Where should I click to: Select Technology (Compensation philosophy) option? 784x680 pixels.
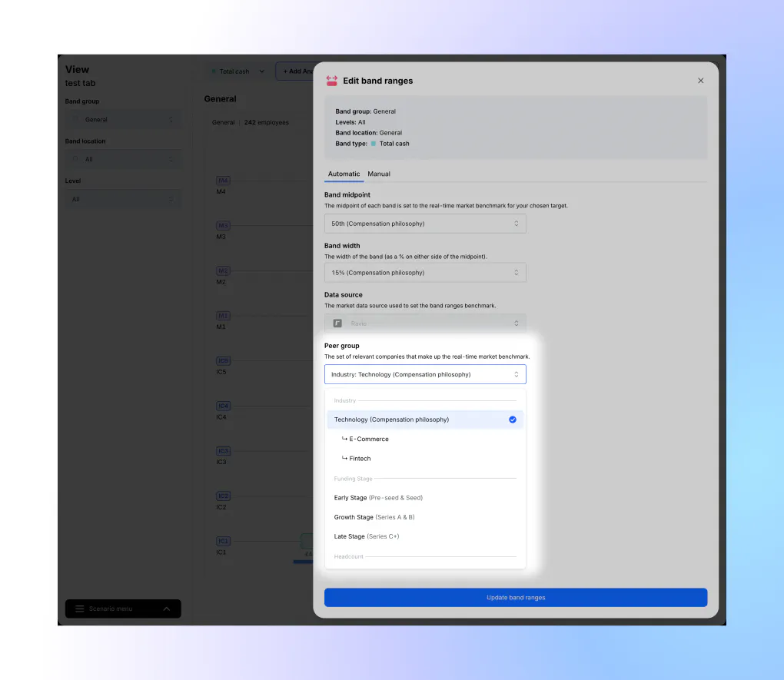(x=425, y=420)
